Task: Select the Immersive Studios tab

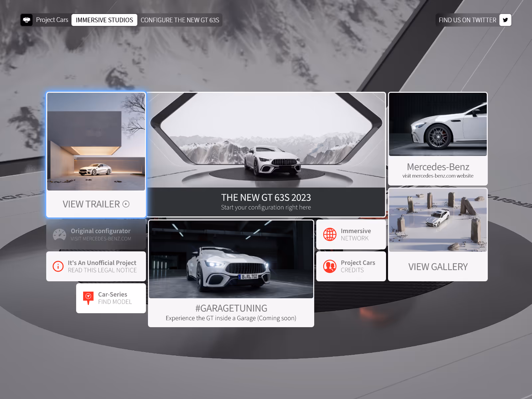Action: (104, 20)
